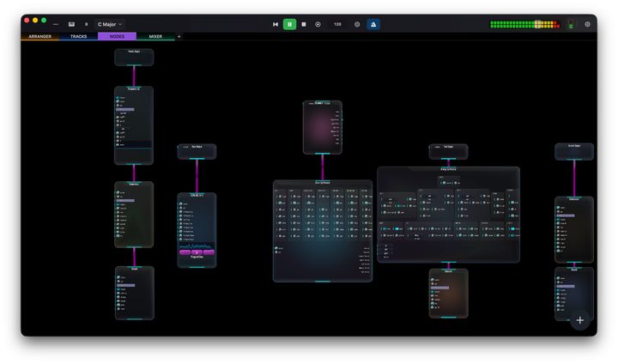The width and height of the screenshot is (618, 364).
Task: Click the piano keyboard icon
Action: (x=71, y=24)
